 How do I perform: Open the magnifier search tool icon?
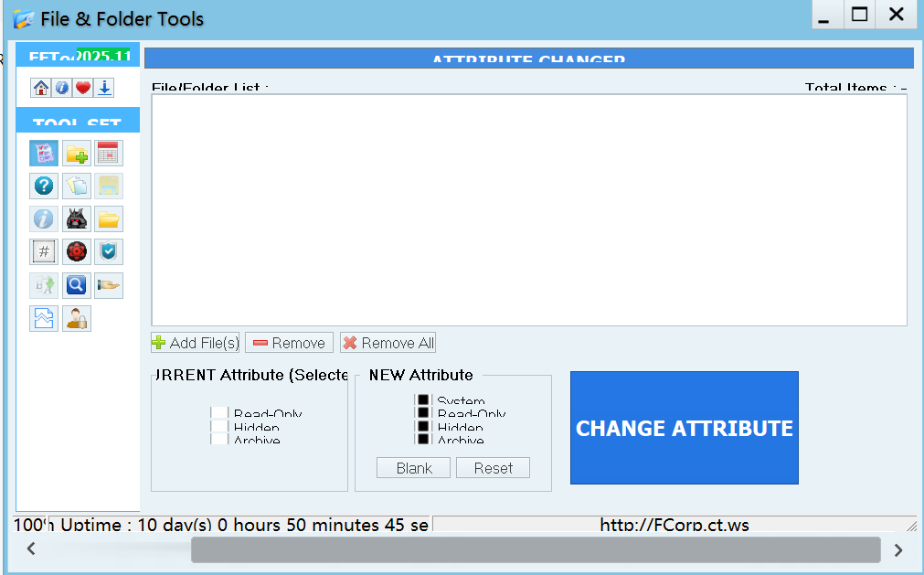(x=77, y=285)
